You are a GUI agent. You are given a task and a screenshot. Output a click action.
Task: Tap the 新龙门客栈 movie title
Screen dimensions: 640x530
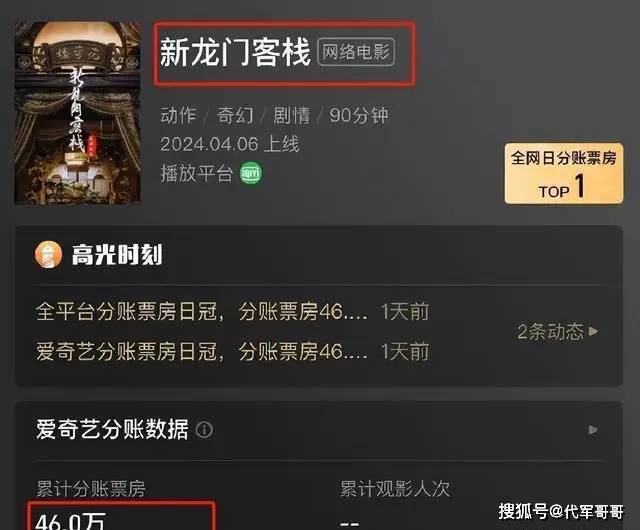pyautogui.click(x=235, y=52)
